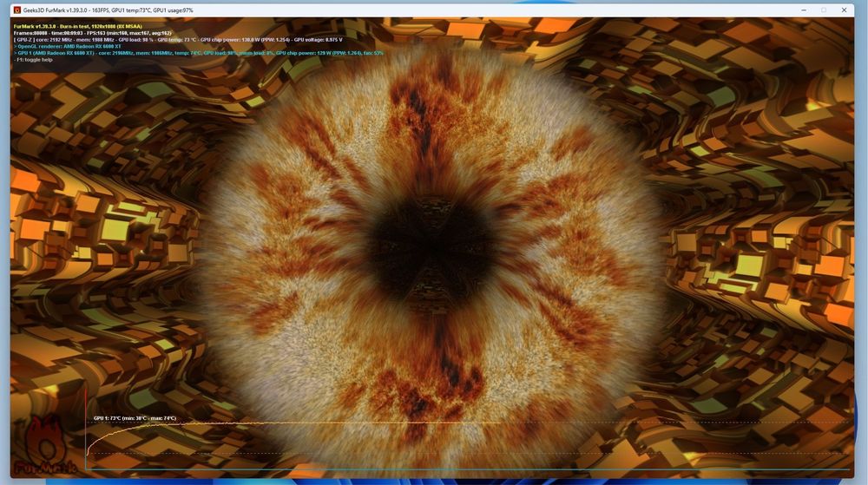Click the "GPU 1: 73°C (min: 38°C - max: 74°C)" label
The image size is (868, 485).
click(x=135, y=419)
